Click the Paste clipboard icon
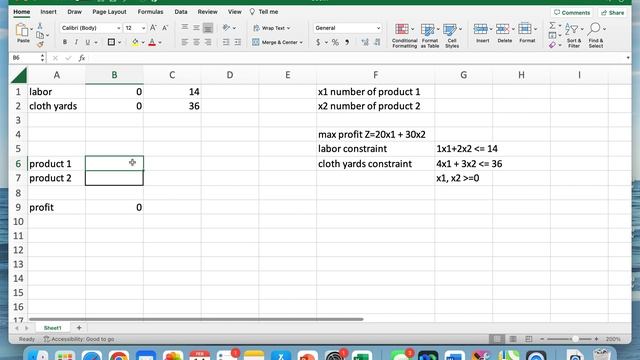This screenshot has width=640, height=360. [22, 30]
